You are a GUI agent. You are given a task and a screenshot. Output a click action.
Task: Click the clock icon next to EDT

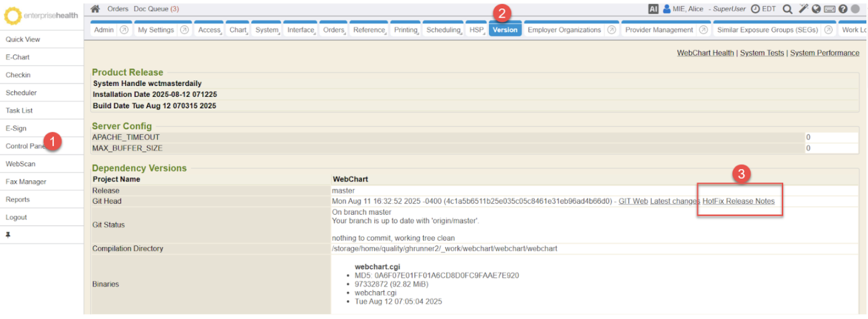[755, 9]
